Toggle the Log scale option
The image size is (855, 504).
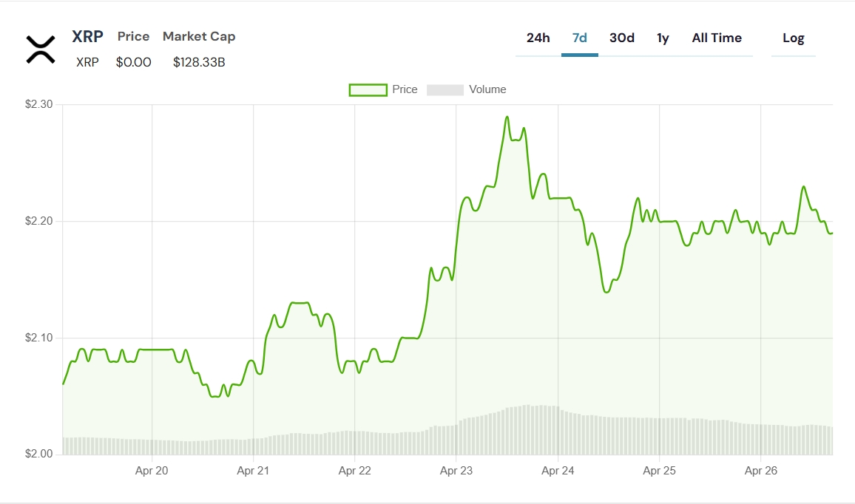pos(794,38)
